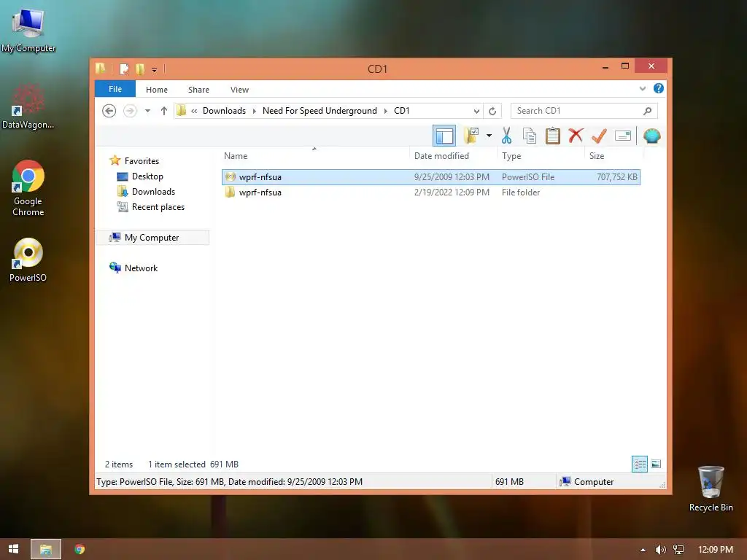Go up one folder level
The width and height of the screenshot is (747, 560).
164,111
